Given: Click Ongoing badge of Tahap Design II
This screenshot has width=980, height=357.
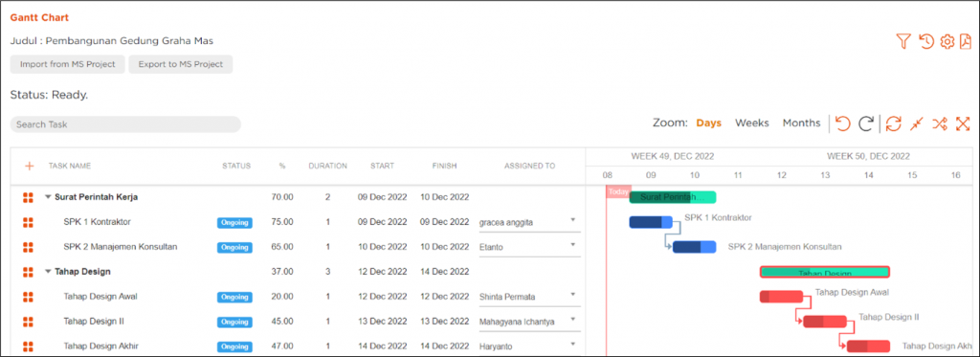Looking at the screenshot, I should click(235, 322).
